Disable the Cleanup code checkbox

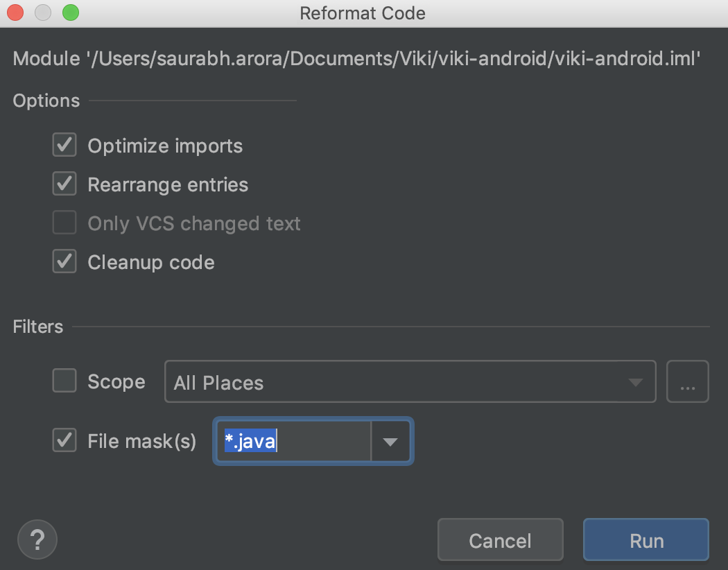tap(64, 261)
